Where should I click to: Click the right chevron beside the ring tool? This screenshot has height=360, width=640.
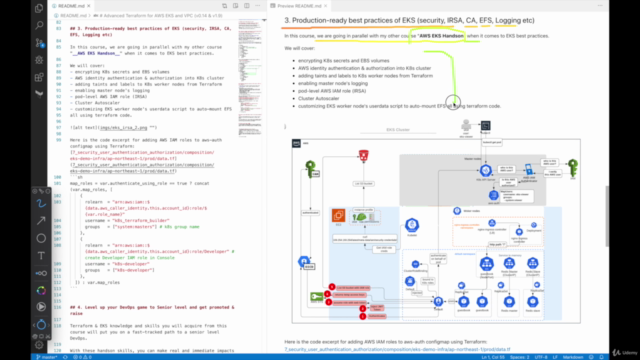click(x=48, y=325)
